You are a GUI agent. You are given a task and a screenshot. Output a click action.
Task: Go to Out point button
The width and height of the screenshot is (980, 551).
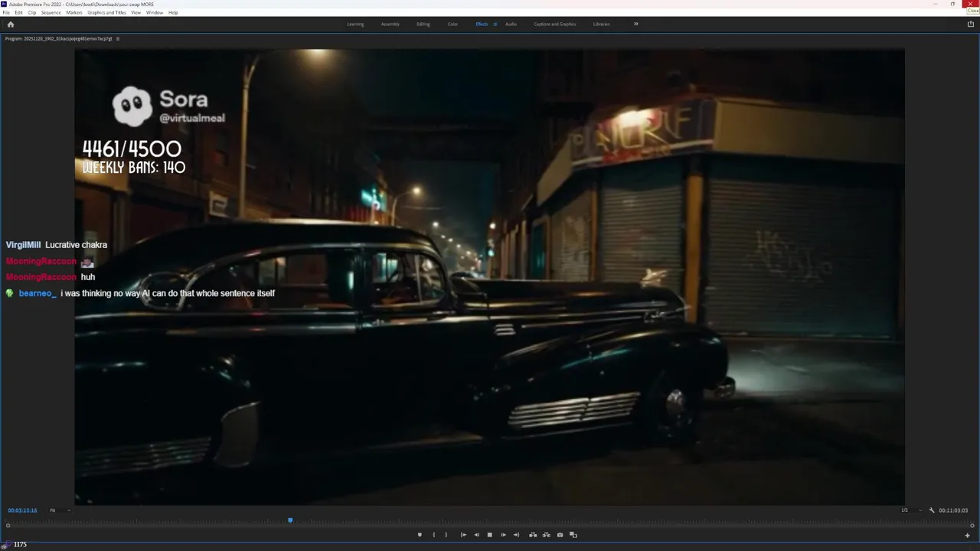click(x=516, y=535)
